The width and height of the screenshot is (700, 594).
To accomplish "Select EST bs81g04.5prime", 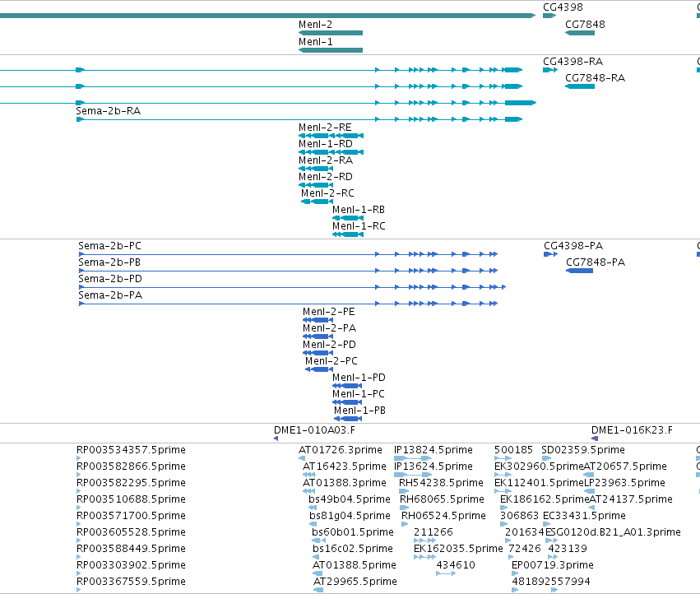I will click(350, 517).
